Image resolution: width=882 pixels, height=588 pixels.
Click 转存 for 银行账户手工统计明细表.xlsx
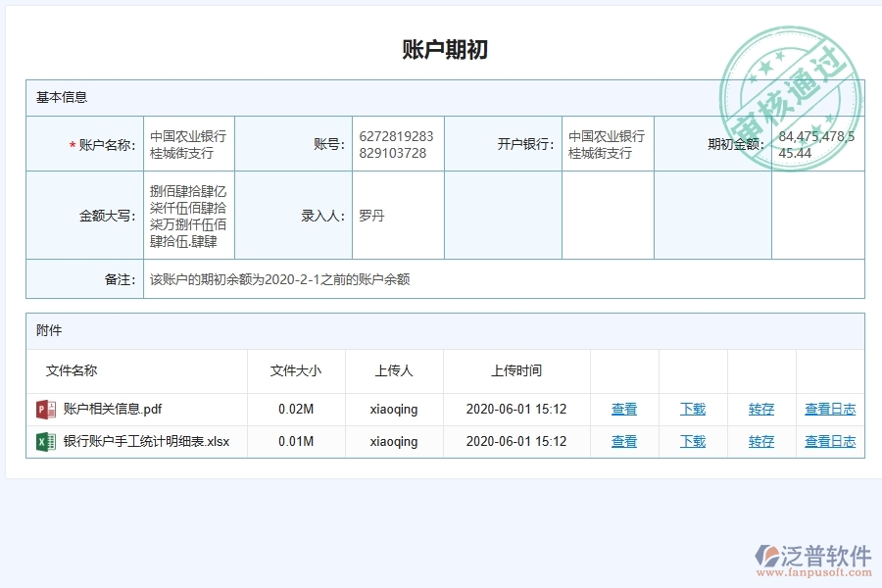point(760,441)
